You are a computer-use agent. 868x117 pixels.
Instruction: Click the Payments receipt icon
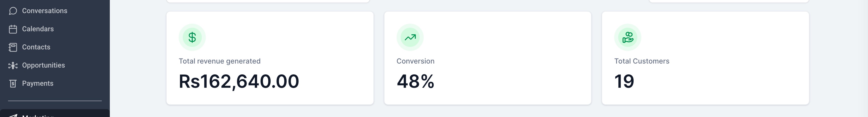coord(13,83)
